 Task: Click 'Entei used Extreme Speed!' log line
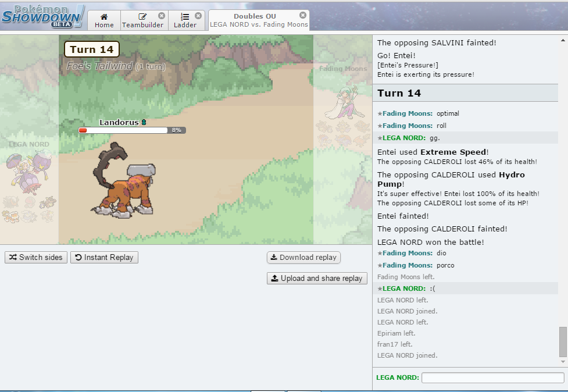(433, 152)
